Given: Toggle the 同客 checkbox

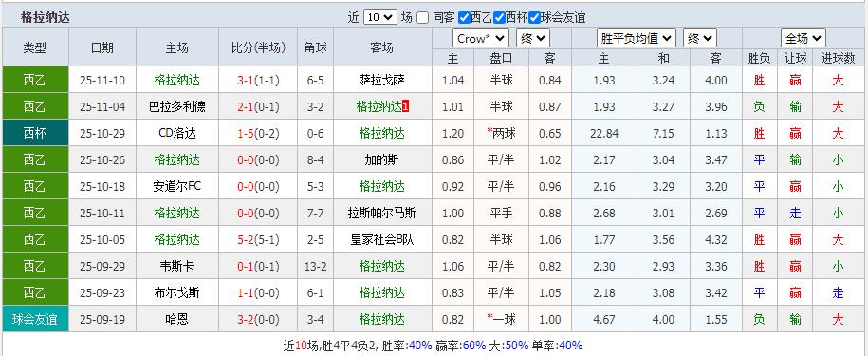Looking at the screenshot, I should pyautogui.click(x=423, y=18).
